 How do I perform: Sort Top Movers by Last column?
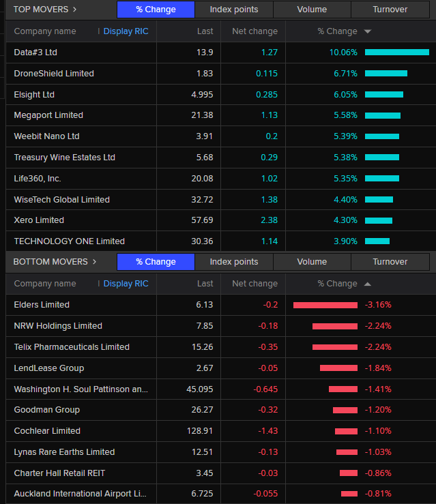205,31
